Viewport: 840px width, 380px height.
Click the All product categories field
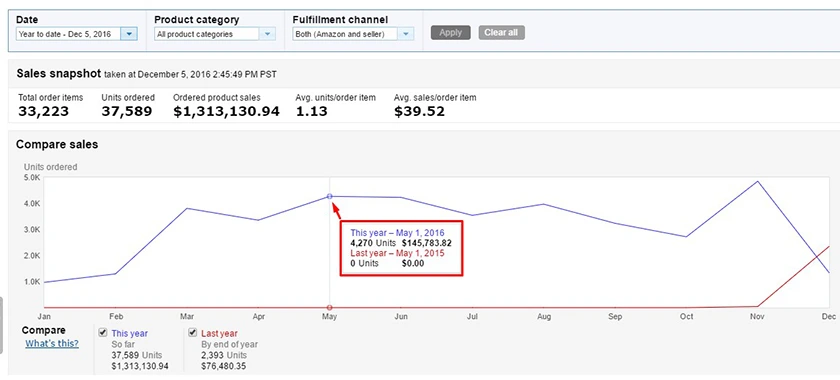[207, 34]
